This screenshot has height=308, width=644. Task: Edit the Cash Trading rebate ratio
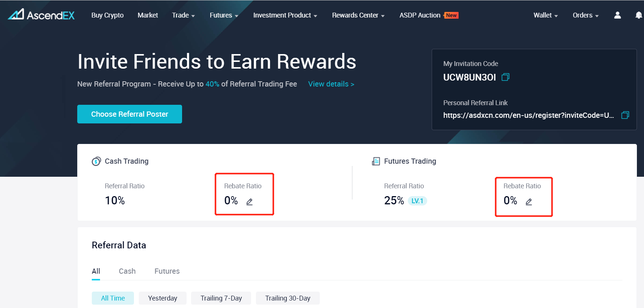(x=250, y=202)
